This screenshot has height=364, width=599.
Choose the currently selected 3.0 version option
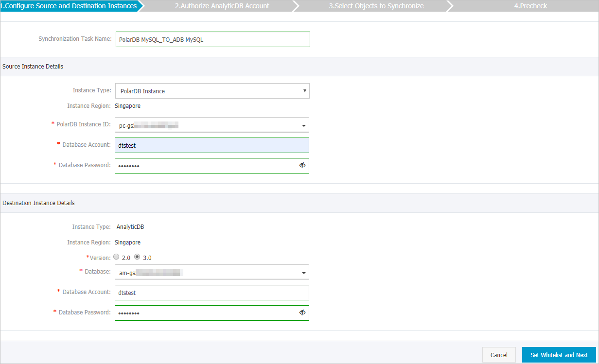137,257
